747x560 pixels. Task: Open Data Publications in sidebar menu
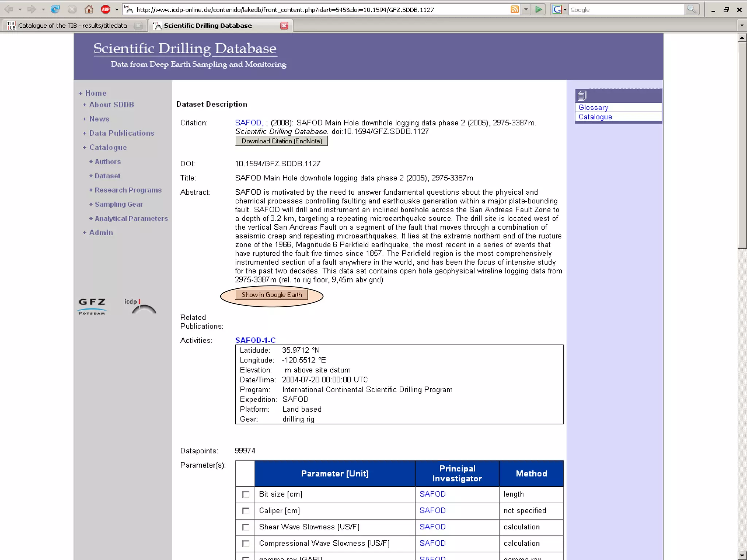click(121, 133)
